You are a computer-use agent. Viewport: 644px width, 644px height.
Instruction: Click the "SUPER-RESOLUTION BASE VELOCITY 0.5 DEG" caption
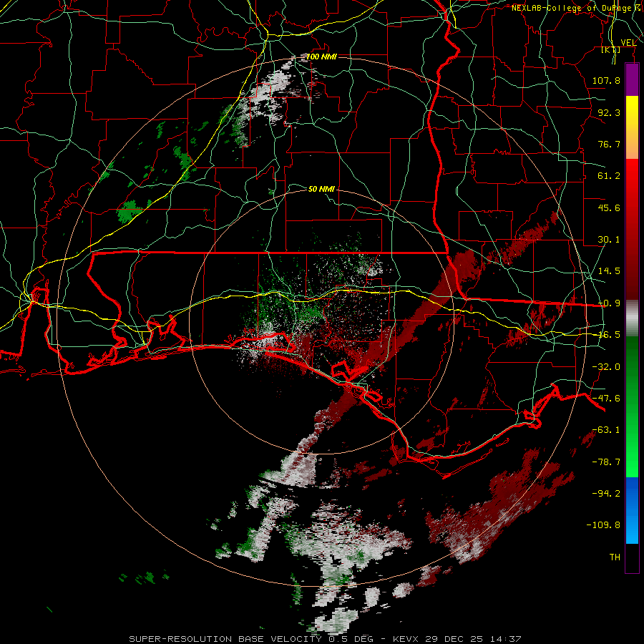(251, 639)
